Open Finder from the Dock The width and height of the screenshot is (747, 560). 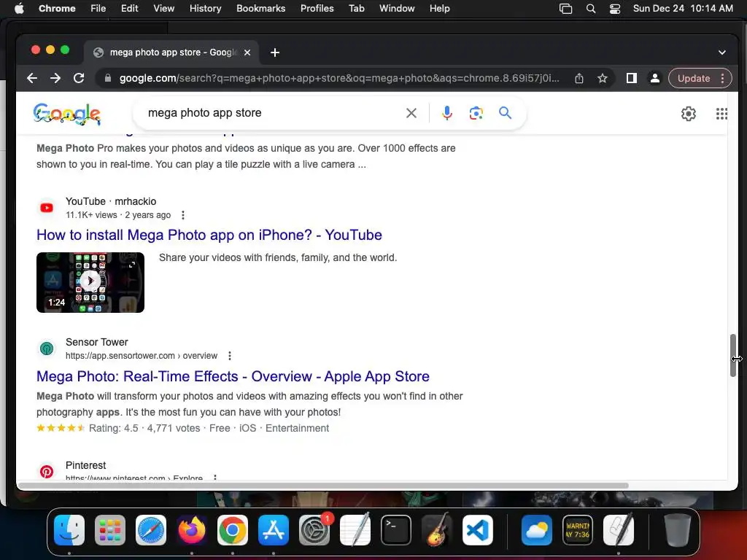[69, 530]
